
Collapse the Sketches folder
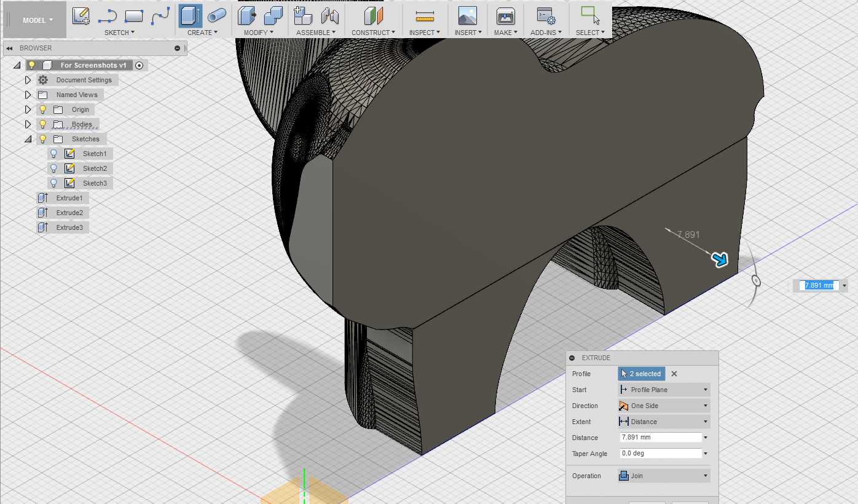click(x=28, y=139)
